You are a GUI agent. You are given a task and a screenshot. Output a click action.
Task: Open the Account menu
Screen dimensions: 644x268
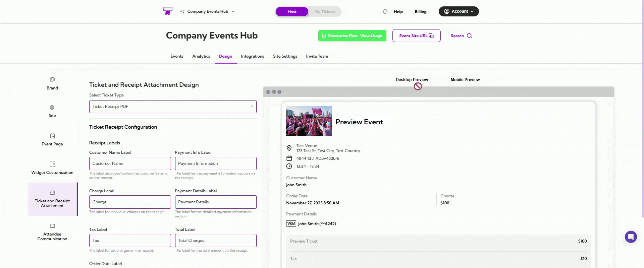click(x=459, y=11)
